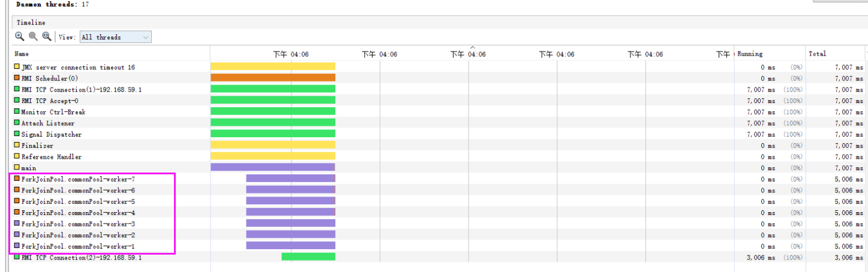This screenshot has width=868, height=272.
Task: Click Total value '7,007 ms' in main row
Action: tap(849, 168)
